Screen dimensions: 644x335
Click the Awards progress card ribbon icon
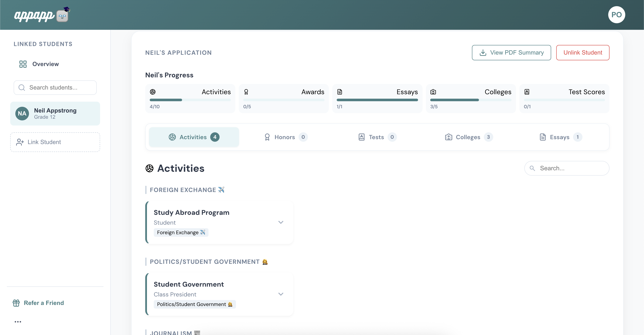(x=246, y=92)
